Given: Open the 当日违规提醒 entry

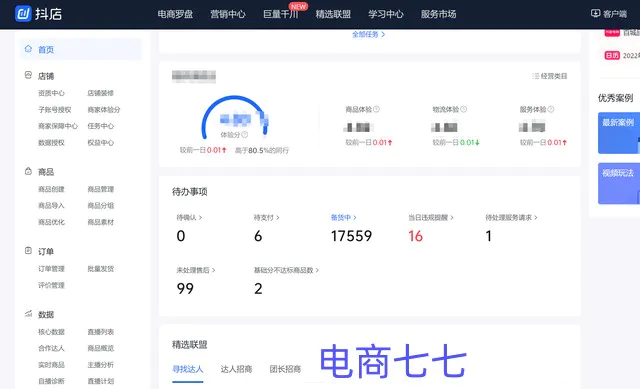Looking at the screenshot, I should coord(431,218).
